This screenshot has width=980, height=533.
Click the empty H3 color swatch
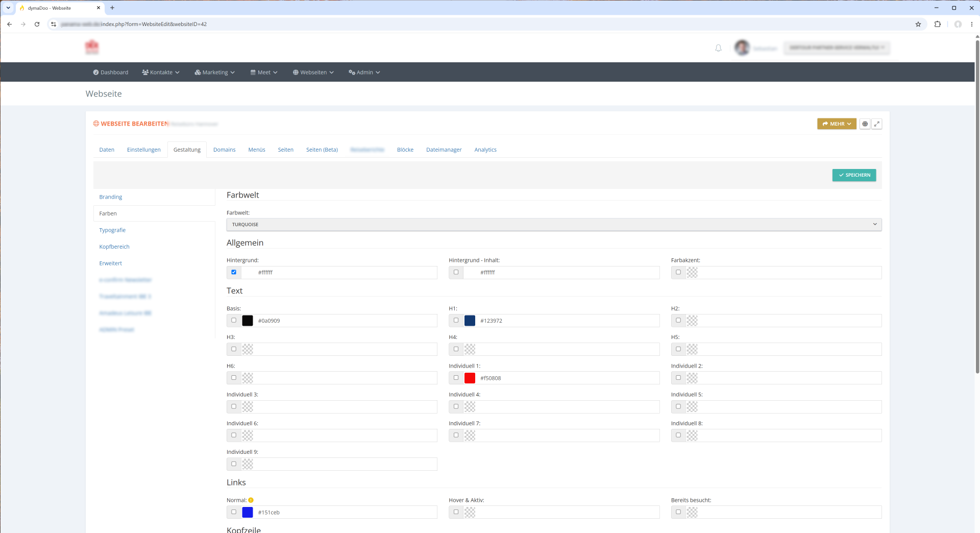[248, 349]
